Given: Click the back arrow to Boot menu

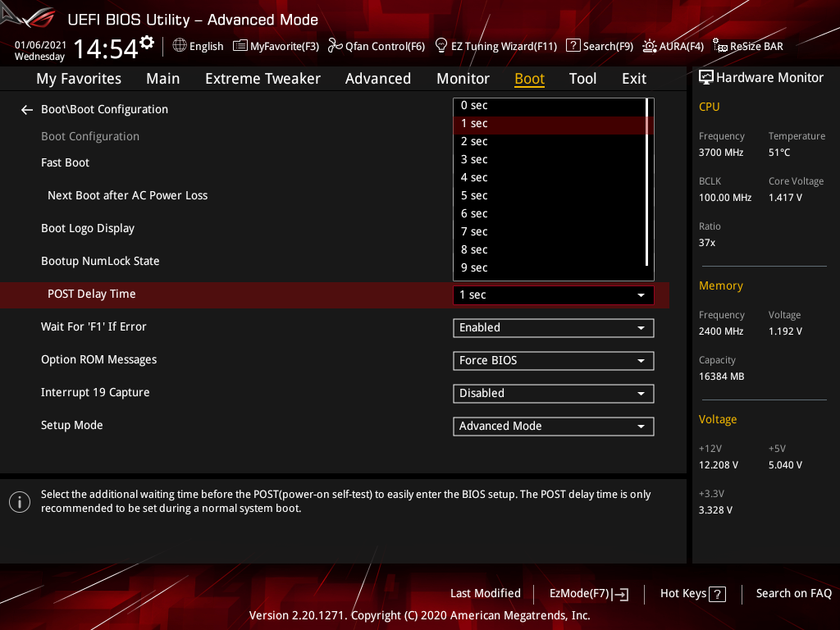Looking at the screenshot, I should (x=27, y=110).
